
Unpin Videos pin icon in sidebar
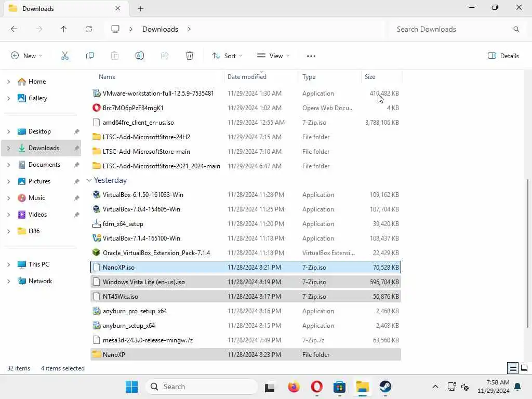(x=77, y=215)
